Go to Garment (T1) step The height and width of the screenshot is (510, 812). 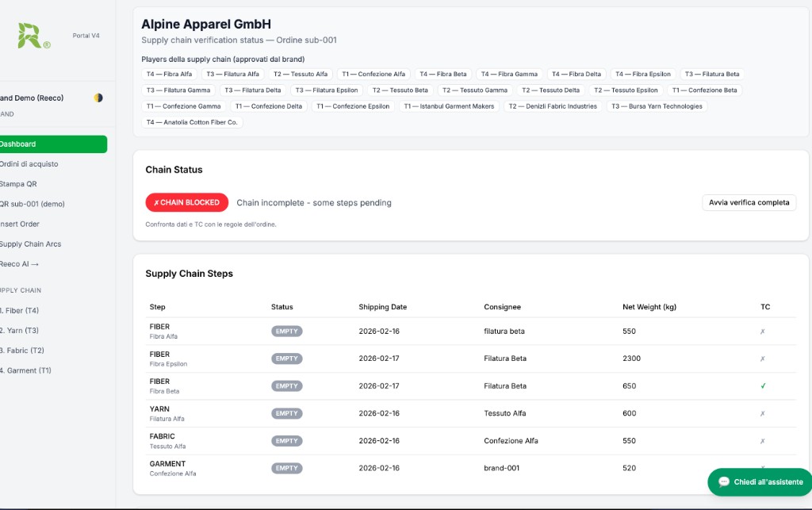click(x=26, y=370)
